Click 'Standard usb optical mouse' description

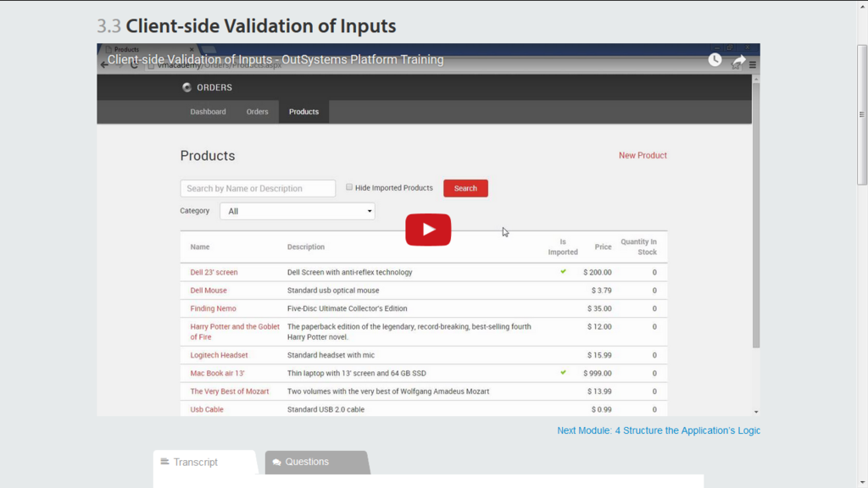[x=333, y=291]
